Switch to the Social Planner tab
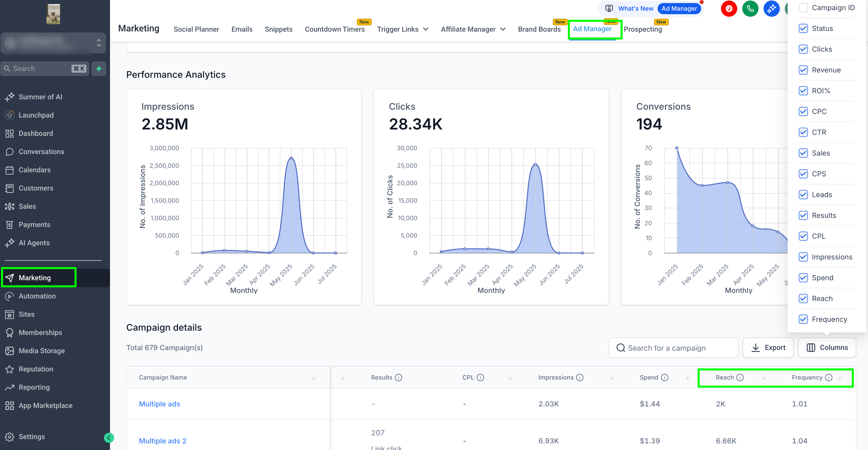 pos(196,29)
